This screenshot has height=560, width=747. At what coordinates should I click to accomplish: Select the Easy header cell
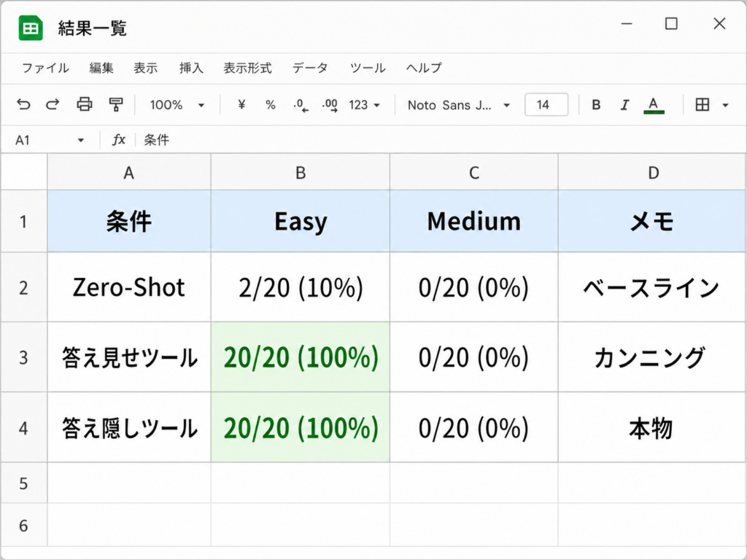tap(300, 221)
